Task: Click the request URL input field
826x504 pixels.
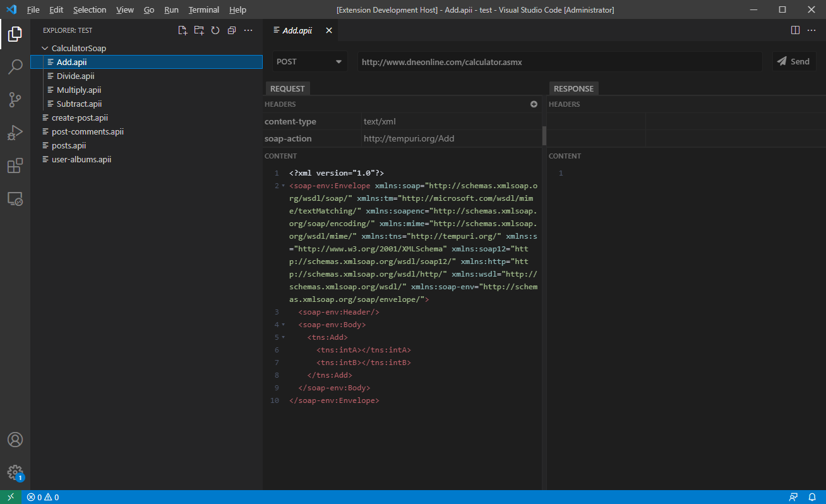Action: point(560,62)
